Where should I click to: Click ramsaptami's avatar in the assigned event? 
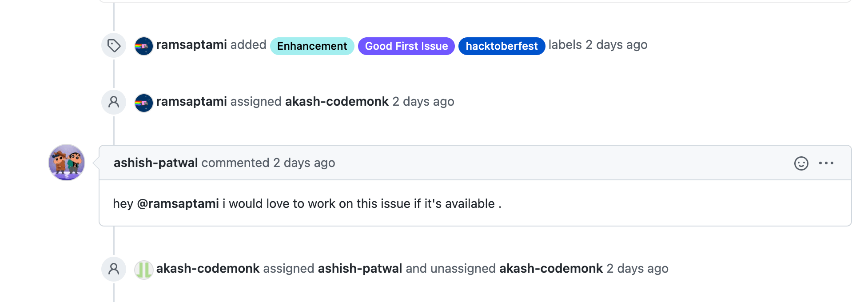pos(144,103)
